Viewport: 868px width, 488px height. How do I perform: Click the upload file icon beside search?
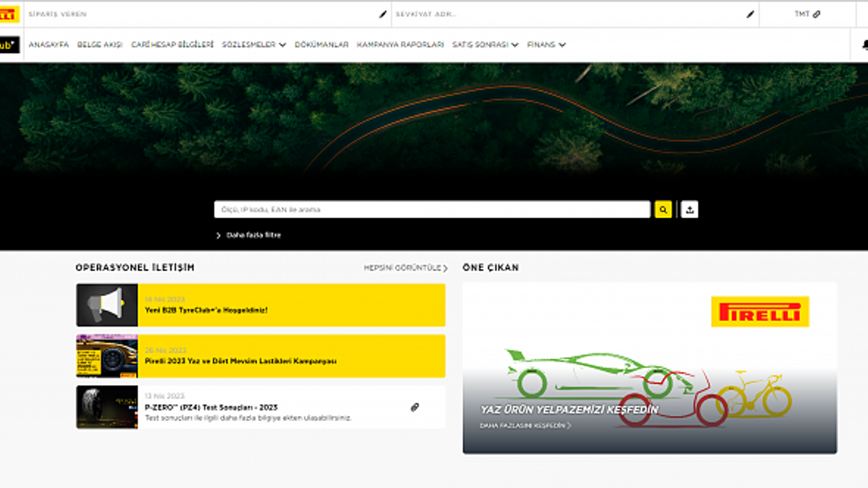pos(689,210)
